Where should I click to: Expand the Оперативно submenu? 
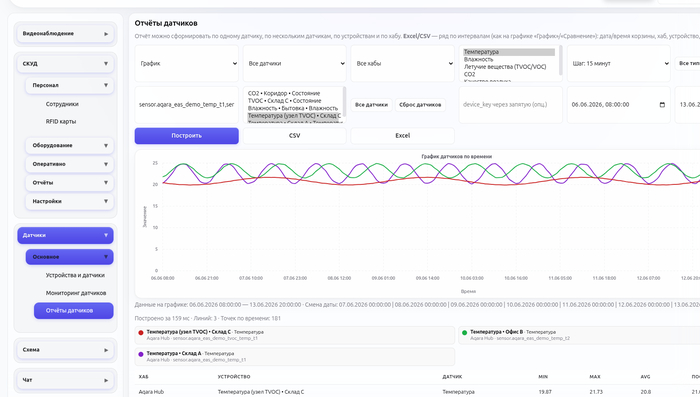69,164
